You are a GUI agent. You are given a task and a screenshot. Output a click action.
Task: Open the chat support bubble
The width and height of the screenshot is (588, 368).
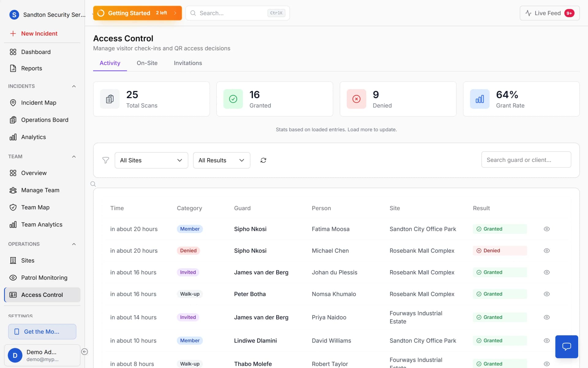point(566,347)
